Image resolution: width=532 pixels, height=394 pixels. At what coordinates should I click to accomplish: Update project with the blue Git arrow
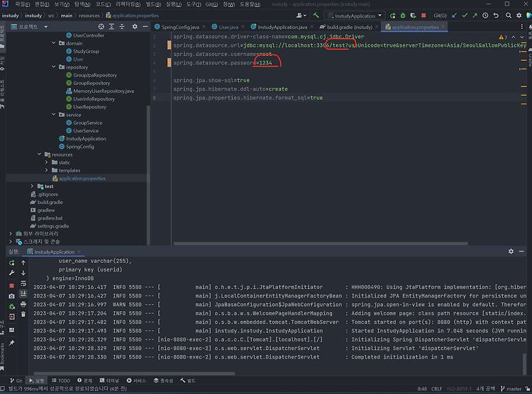tap(455, 16)
